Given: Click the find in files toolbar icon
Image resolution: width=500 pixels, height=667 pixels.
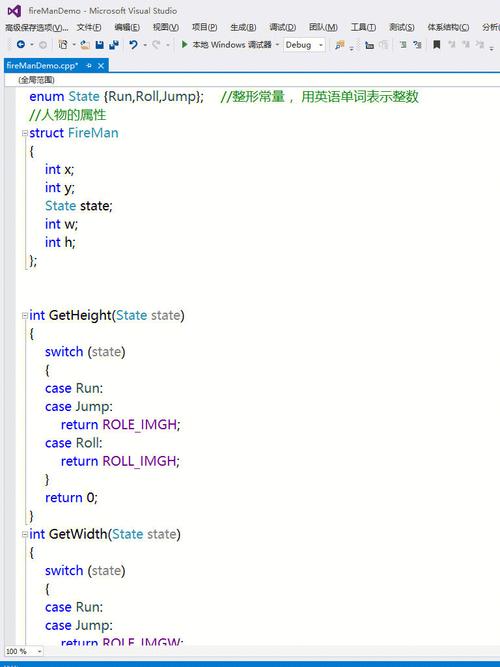Looking at the screenshot, I should [340, 45].
